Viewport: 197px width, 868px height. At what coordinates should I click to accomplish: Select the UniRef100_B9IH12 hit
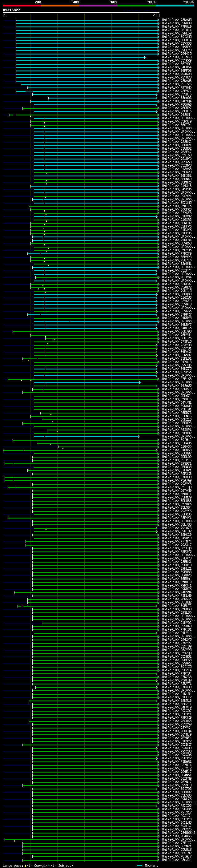pos(177,440)
